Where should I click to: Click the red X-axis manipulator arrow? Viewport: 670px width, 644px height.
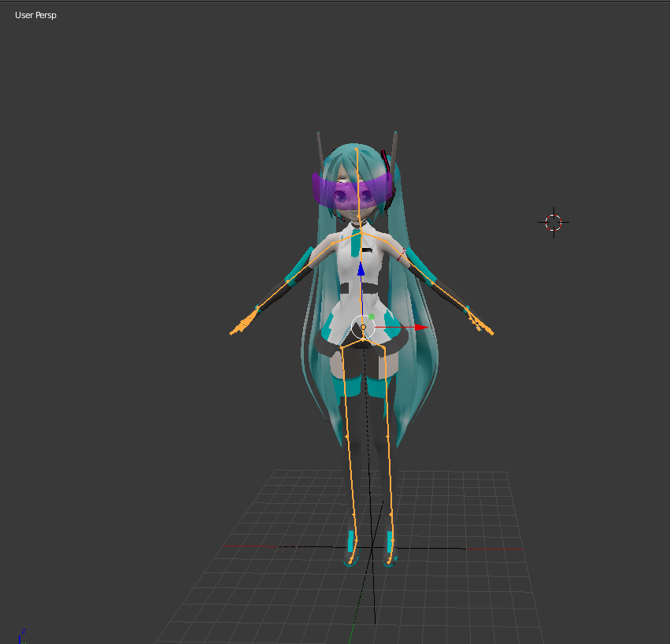(421, 328)
